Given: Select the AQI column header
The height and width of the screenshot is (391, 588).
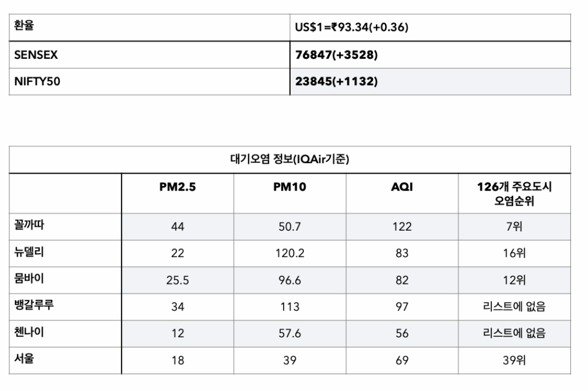Looking at the screenshot, I should (x=402, y=187).
